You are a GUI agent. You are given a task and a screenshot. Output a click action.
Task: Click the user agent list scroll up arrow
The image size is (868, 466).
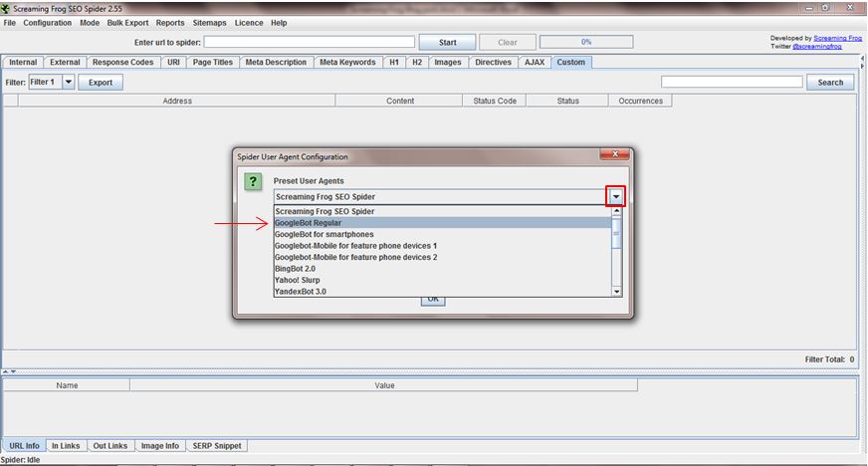coord(617,211)
